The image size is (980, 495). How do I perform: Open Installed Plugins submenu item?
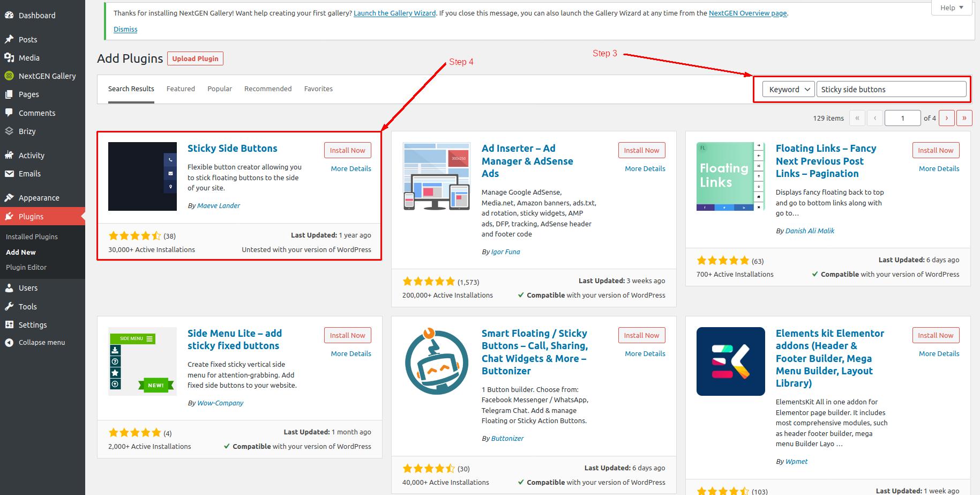click(32, 237)
